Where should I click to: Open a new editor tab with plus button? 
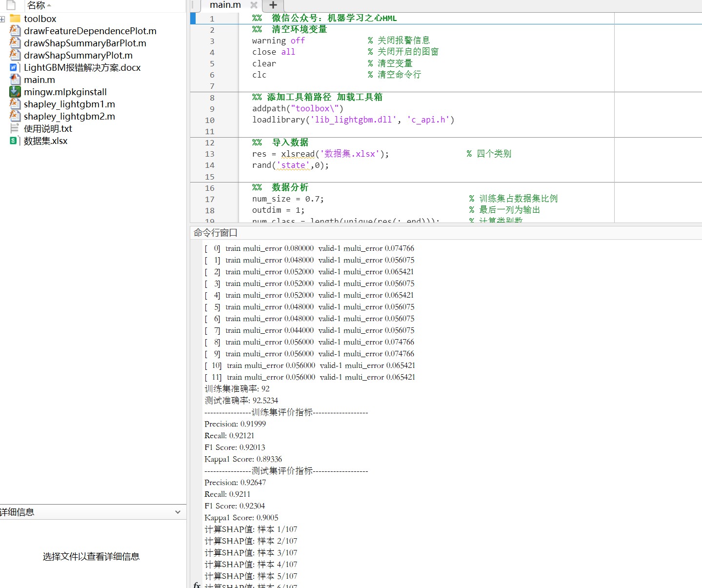(273, 5)
